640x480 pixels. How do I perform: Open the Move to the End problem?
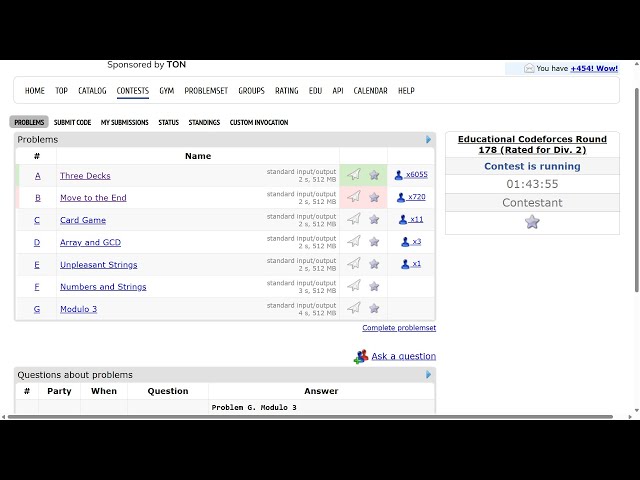[x=93, y=198]
